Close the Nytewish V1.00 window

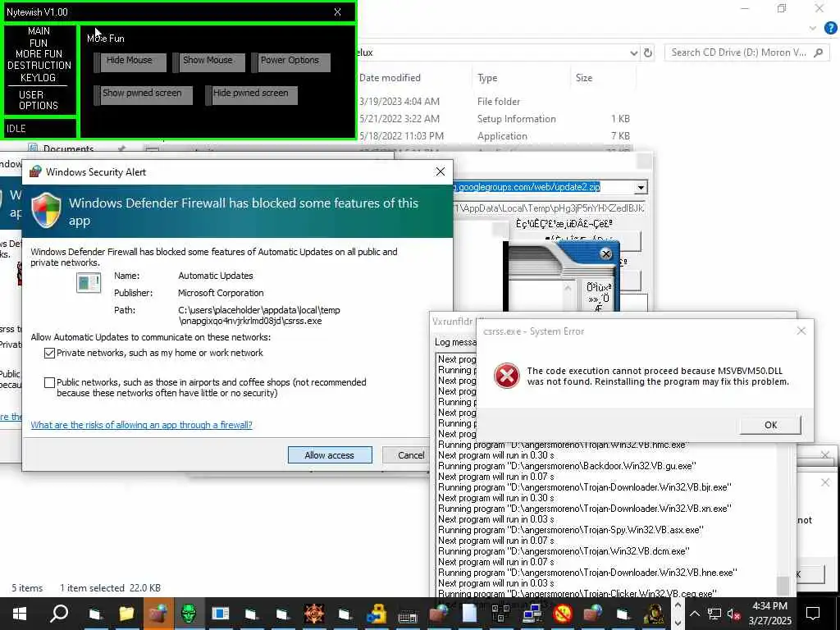click(337, 11)
